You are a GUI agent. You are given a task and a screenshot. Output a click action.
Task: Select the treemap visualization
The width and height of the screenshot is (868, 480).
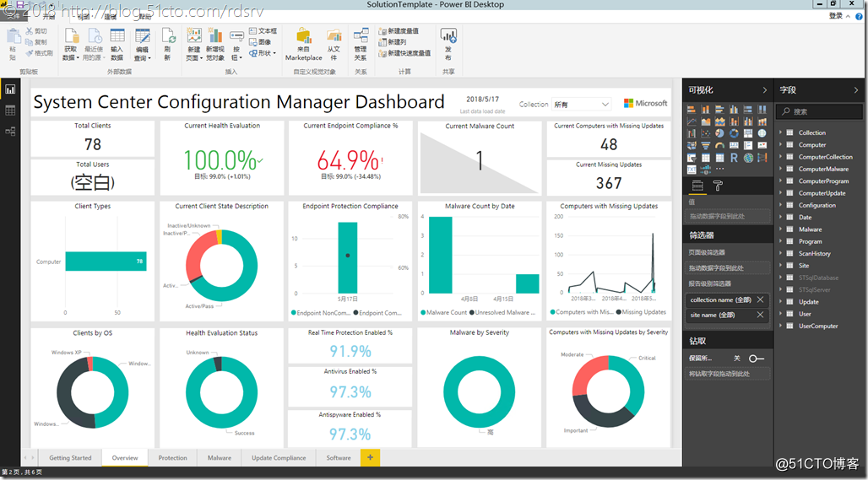[x=748, y=133]
